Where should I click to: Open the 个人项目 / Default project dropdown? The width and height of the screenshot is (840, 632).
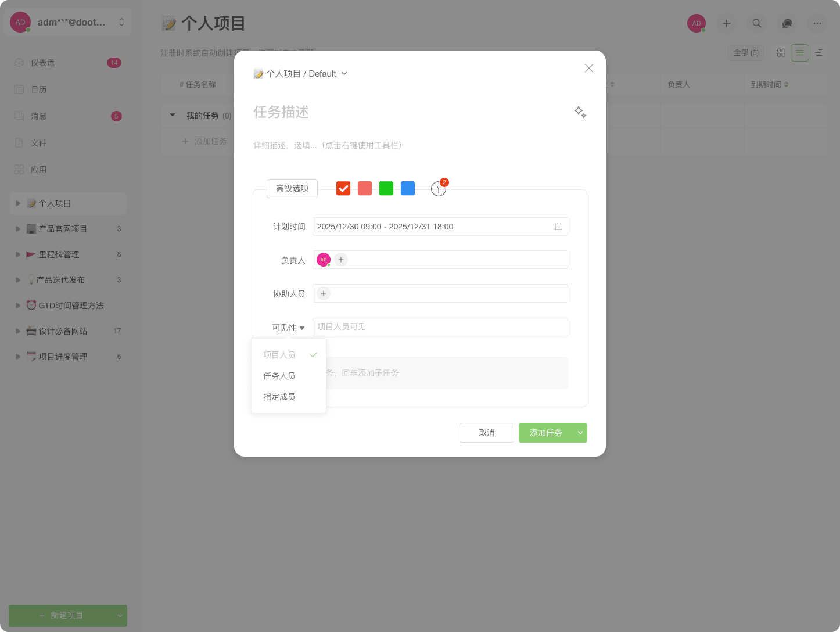click(301, 74)
